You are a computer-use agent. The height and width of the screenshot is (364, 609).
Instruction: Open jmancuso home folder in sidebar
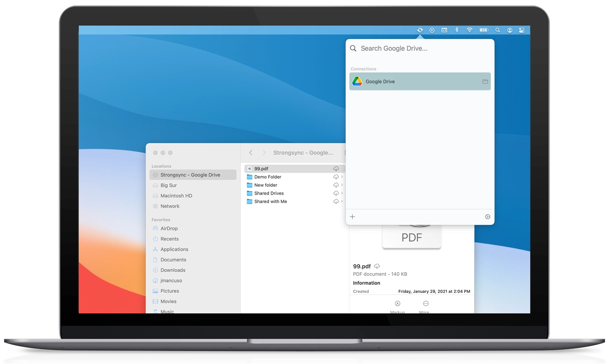coord(193,281)
